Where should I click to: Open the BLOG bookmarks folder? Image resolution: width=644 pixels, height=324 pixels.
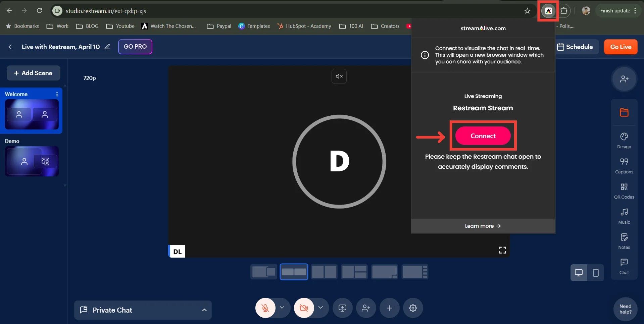tap(87, 26)
